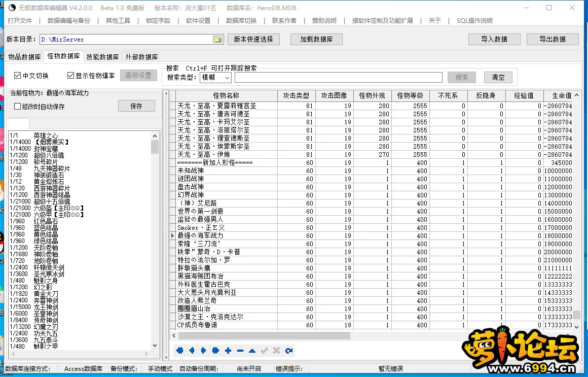588x377 pixels.
Task: Toggle the 显示怪物爆率 checkbox
Action: coord(70,76)
